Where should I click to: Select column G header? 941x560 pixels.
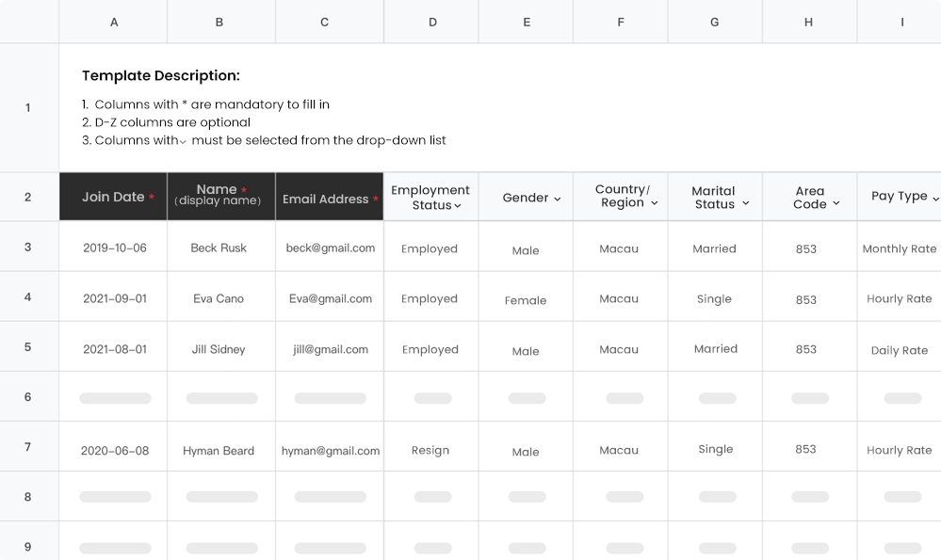click(715, 22)
